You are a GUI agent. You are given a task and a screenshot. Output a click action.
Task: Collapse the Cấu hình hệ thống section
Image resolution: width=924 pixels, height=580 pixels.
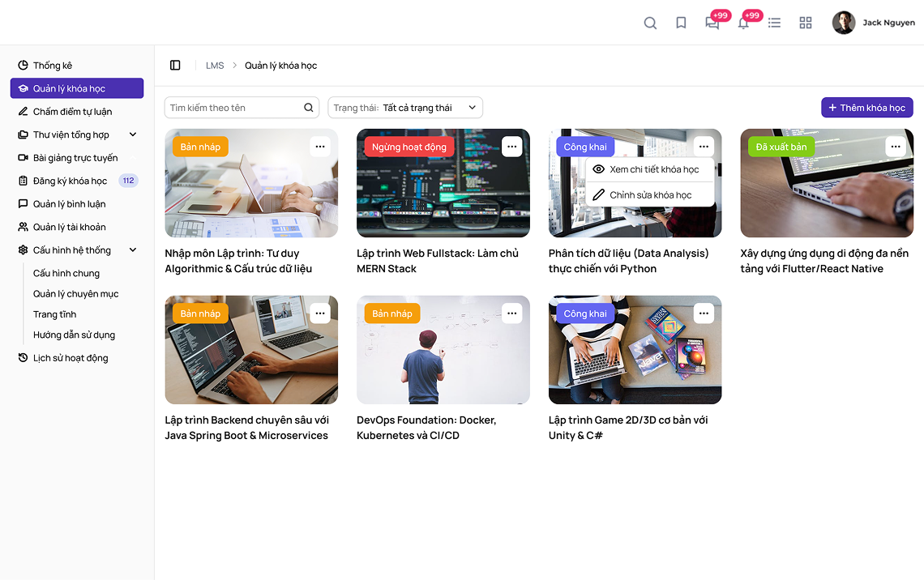tap(133, 250)
